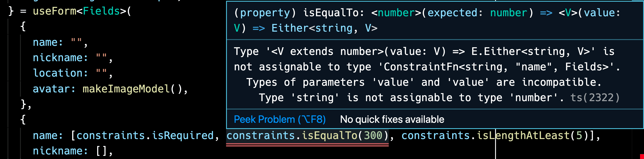Click the closing brace of the initial values object
Image resolution: width=644 pixels, height=159 pixels.
click(x=24, y=104)
